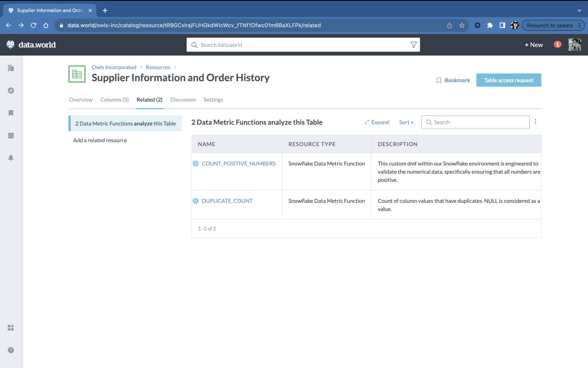
Task: Open the user profile avatar in header
Action: [x=575, y=45]
